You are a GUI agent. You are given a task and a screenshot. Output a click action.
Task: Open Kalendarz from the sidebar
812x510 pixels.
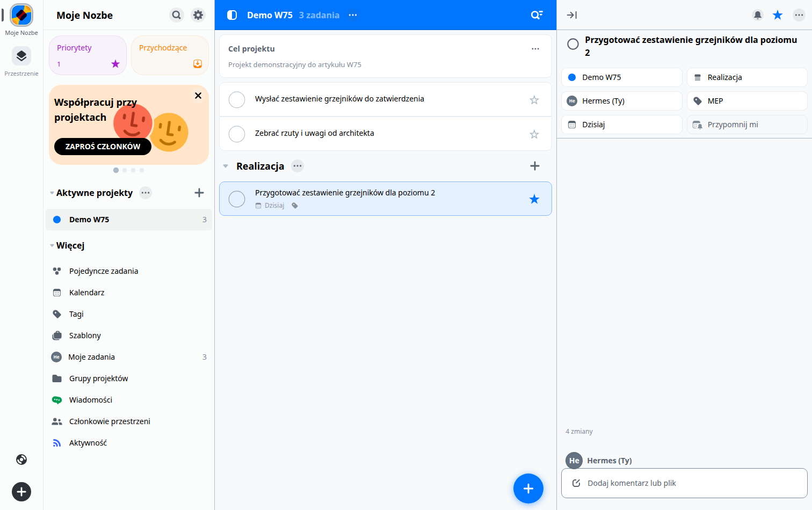pos(129,293)
